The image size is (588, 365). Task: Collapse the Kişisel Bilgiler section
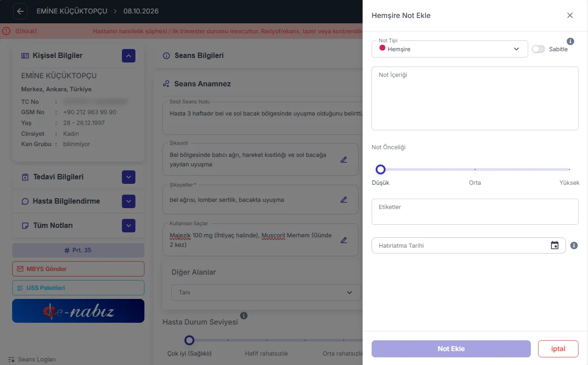pyautogui.click(x=129, y=56)
